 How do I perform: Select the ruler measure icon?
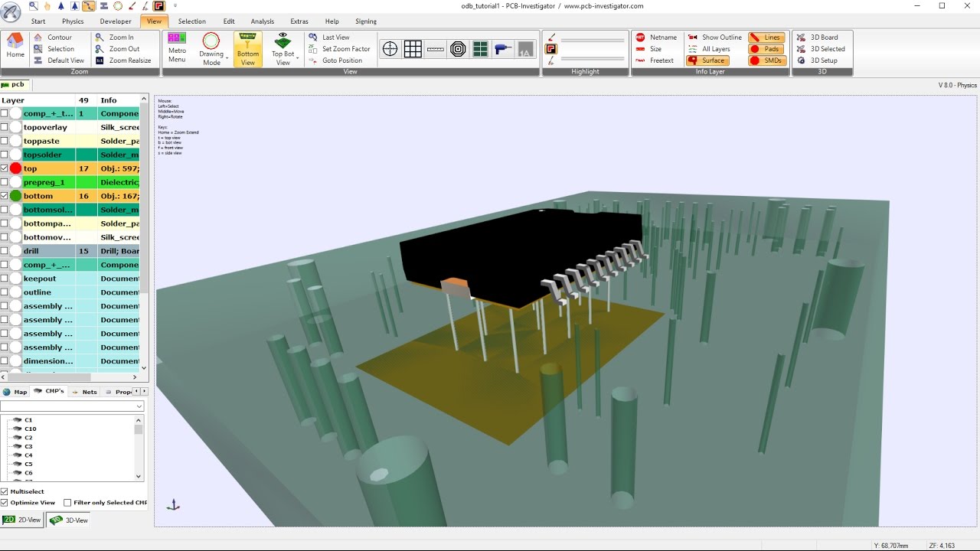pos(436,49)
